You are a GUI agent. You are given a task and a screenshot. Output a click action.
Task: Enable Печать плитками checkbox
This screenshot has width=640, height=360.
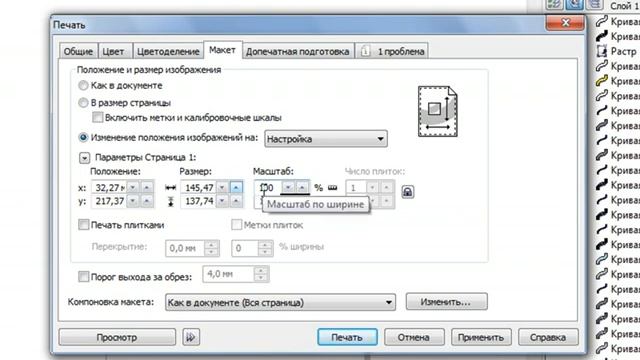tap(84, 224)
